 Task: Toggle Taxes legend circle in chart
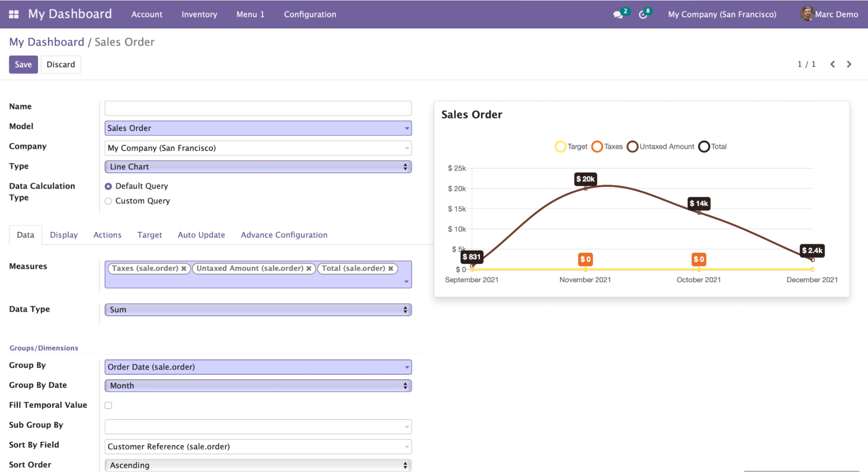pos(597,147)
